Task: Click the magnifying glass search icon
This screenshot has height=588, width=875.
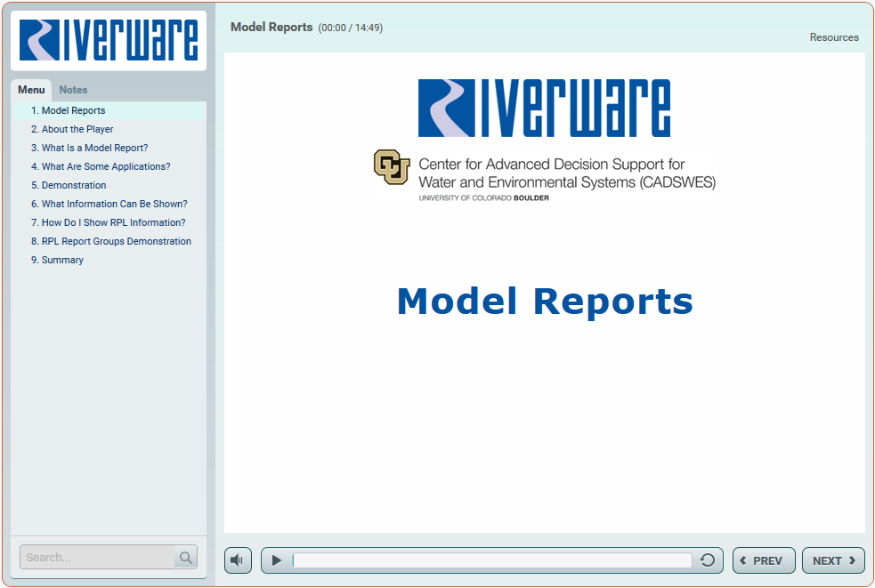Action: coord(186,558)
